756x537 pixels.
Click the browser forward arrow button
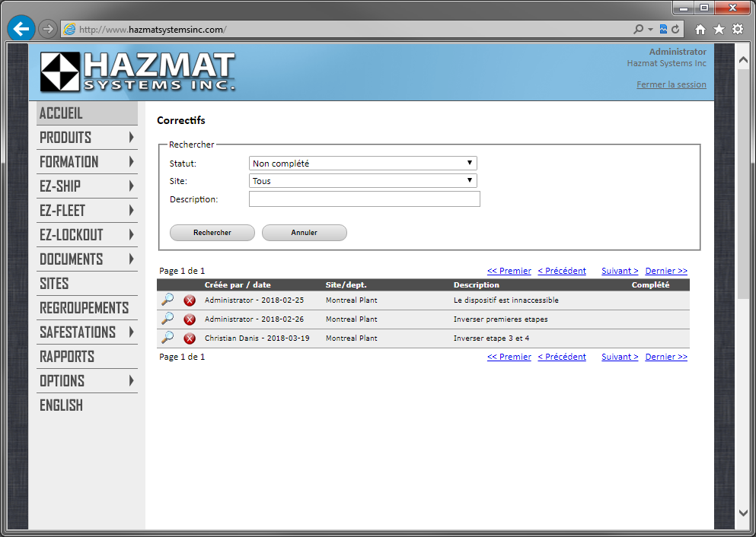47,30
